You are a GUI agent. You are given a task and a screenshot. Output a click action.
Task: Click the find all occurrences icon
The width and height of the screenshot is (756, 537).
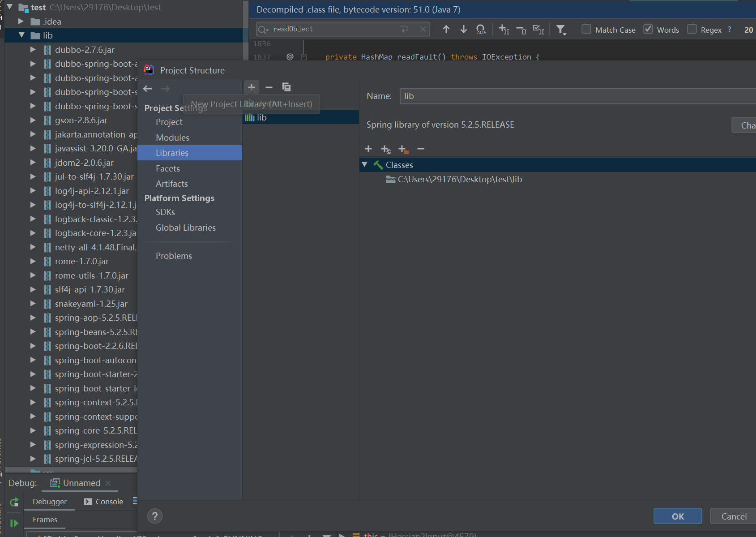pyautogui.click(x=481, y=30)
